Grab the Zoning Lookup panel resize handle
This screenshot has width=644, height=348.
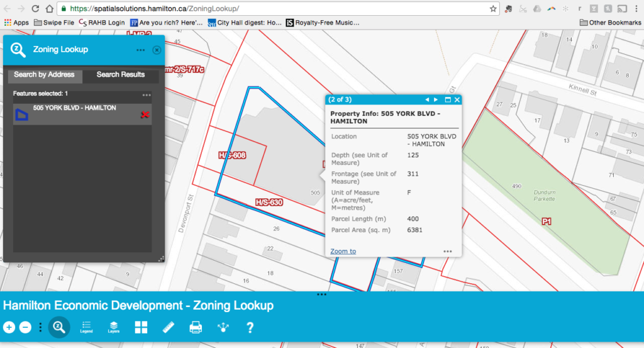coord(161,259)
